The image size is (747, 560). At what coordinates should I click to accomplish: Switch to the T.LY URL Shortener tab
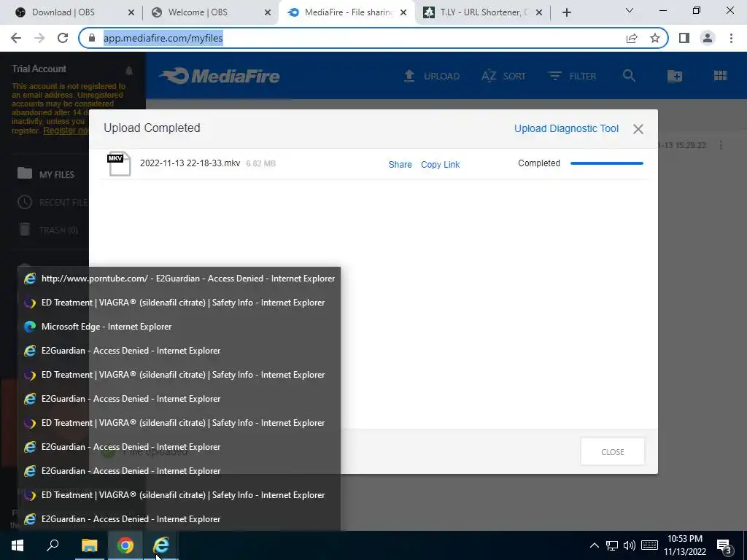483,12
